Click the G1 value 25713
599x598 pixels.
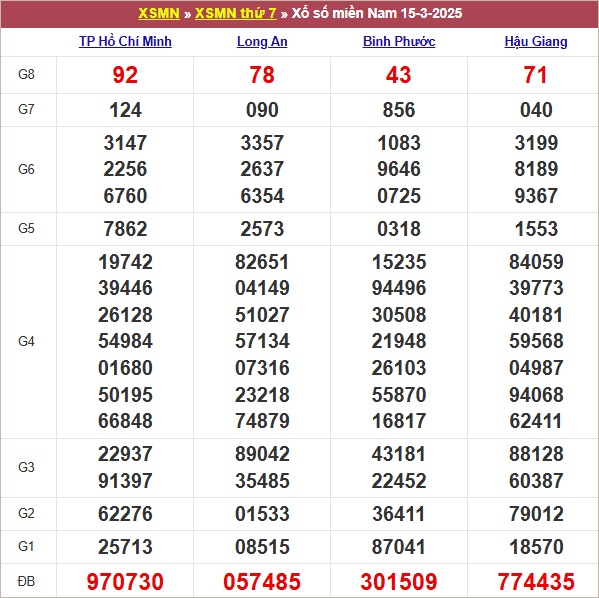tap(125, 547)
